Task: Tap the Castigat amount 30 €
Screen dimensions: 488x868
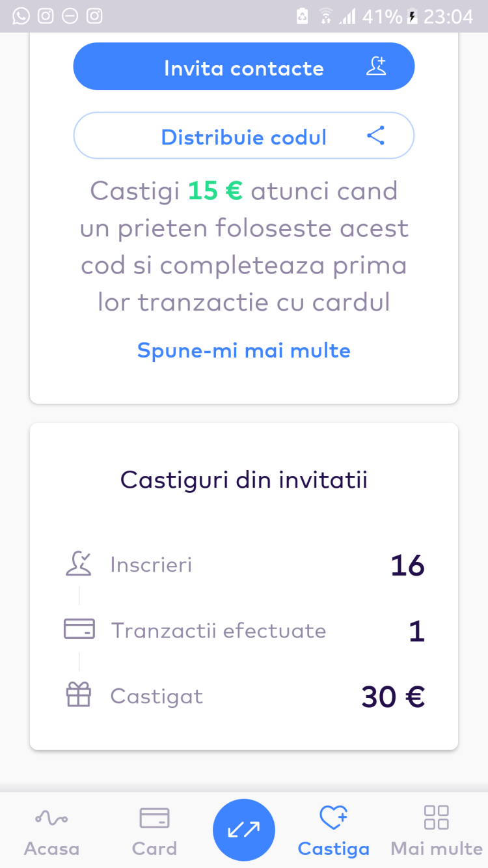Action: pyautogui.click(x=393, y=697)
